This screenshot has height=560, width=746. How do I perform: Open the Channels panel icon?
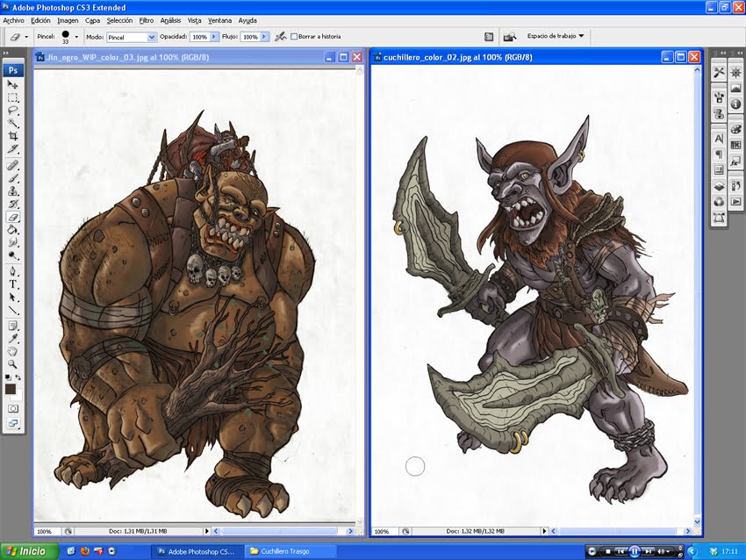tap(719, 202)
